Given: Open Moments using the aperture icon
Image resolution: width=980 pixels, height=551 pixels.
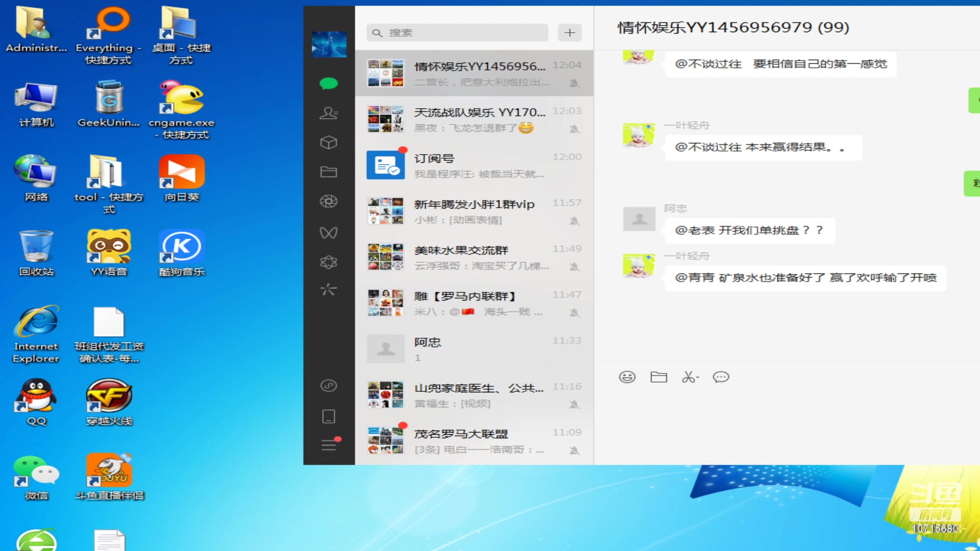Looking at the screenshot, I should point(329,202).
